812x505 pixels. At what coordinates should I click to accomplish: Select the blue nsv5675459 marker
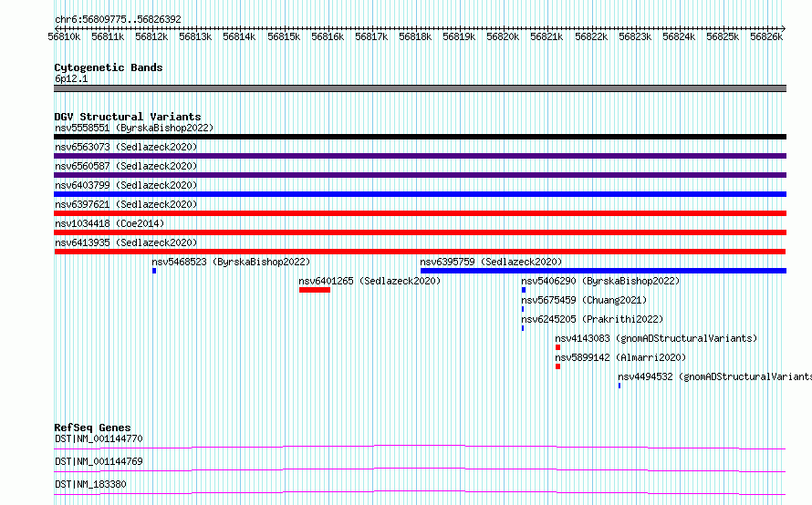(523, 309)
